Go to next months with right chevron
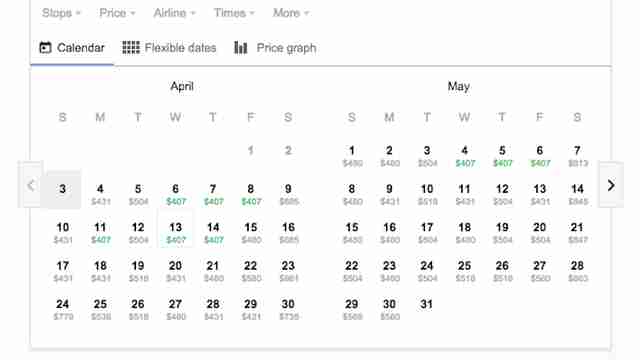 pyautogui.click(x=611, y=185)
